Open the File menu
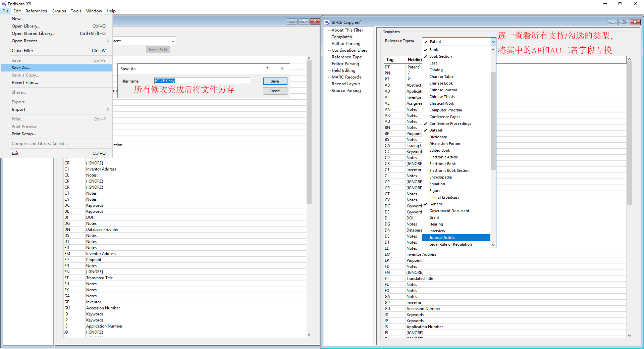Image resolution: width=644 pixels, height=349 pixels. [6, 11]
